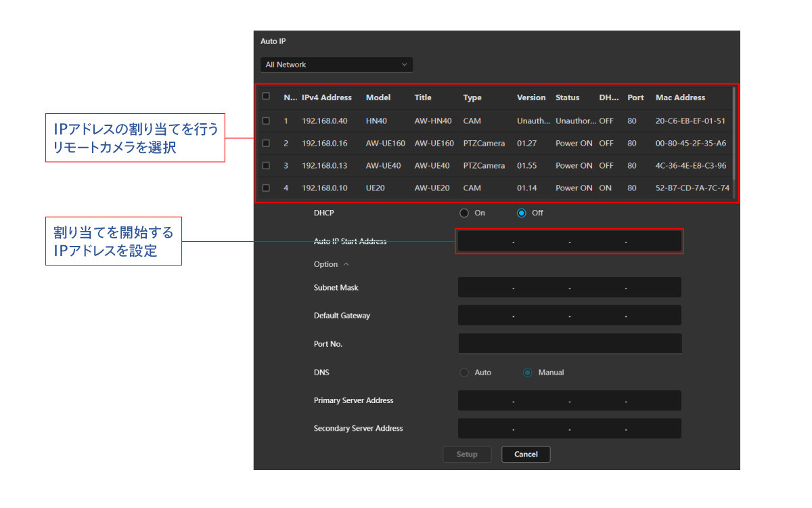This screenshot has height=508, width=812.
Task: Select Auto for DNS
Action: [464, 373]
